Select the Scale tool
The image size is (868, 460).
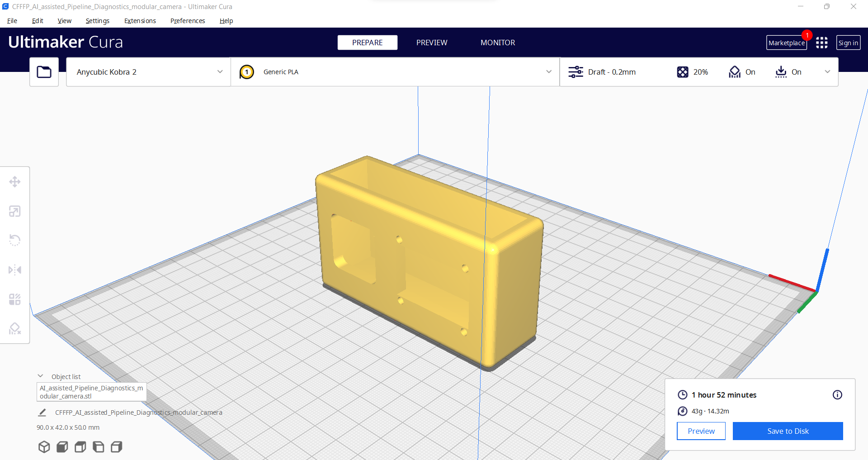[15, 211]
